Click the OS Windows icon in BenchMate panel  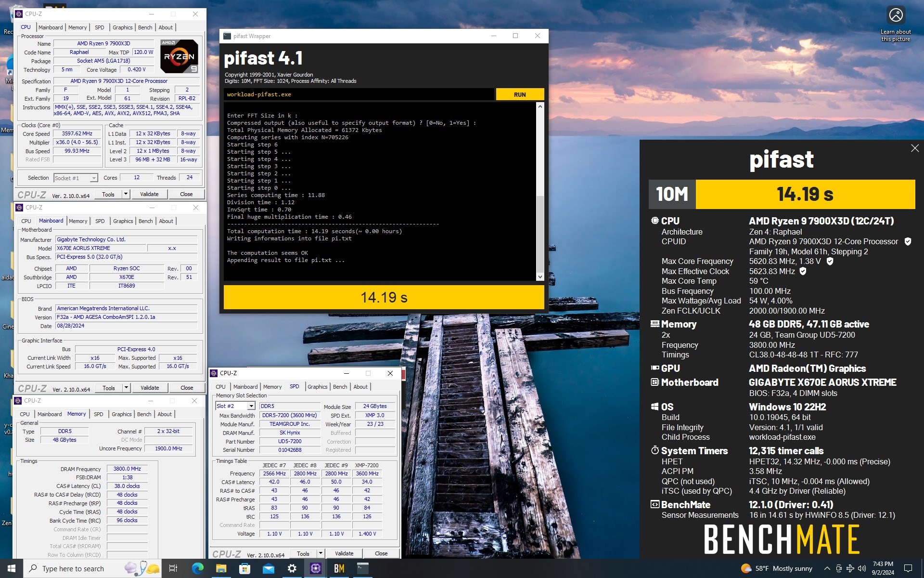pos(654,407)
